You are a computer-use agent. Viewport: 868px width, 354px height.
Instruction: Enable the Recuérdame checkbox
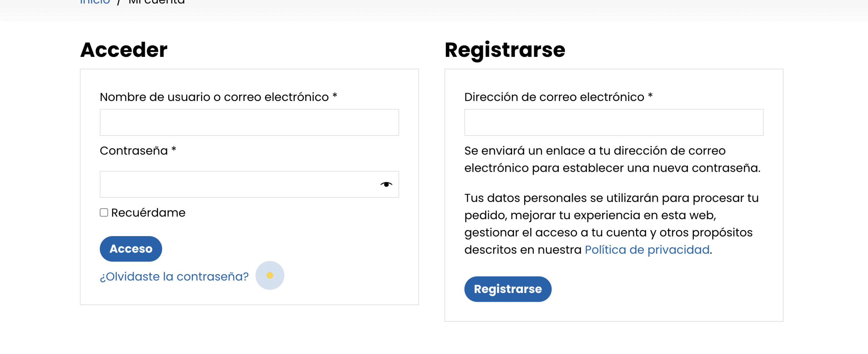click(104, 213)
